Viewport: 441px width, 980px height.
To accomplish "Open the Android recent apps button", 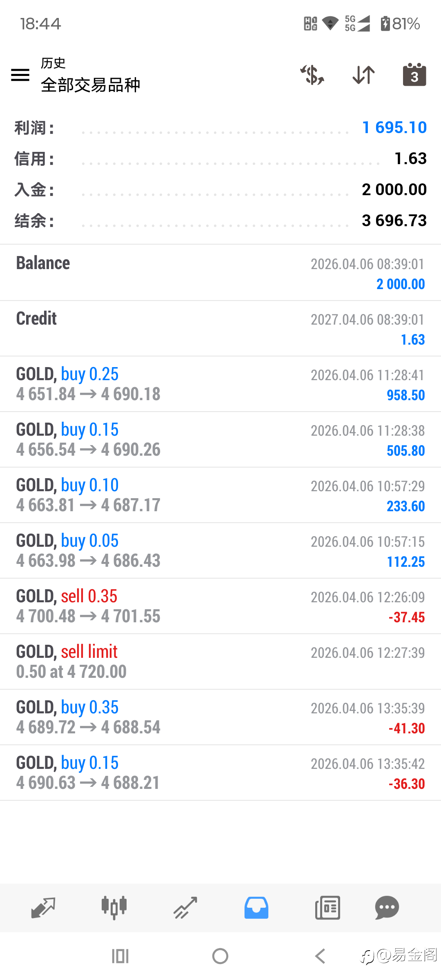I will [x=120, y=956].
